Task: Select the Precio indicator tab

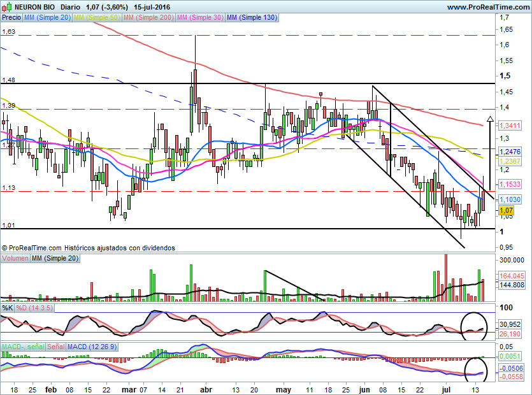Action: (x=11, y=18)
